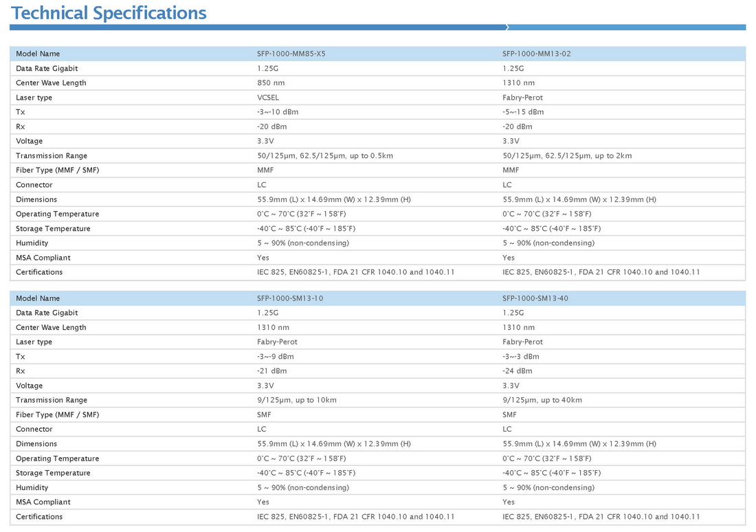Screen dimensions: 756x532
Task: Click the first table's Humidity label
Action: point(32,243)
